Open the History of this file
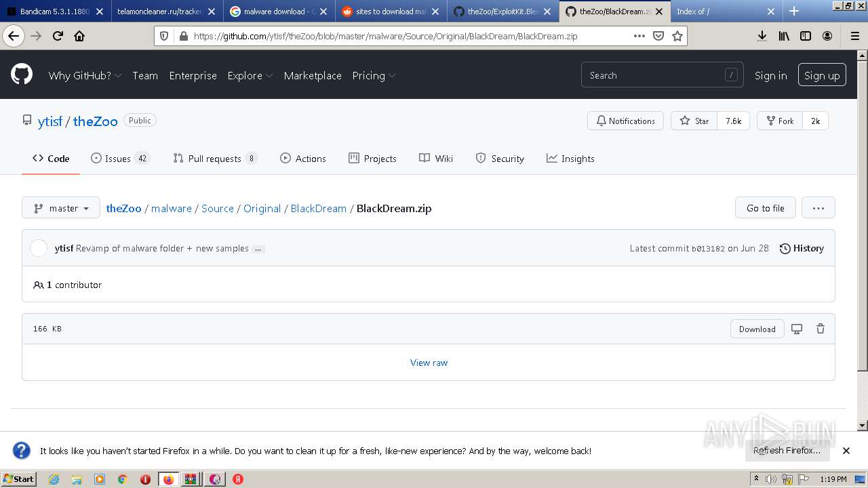 (x=802, y=249)
